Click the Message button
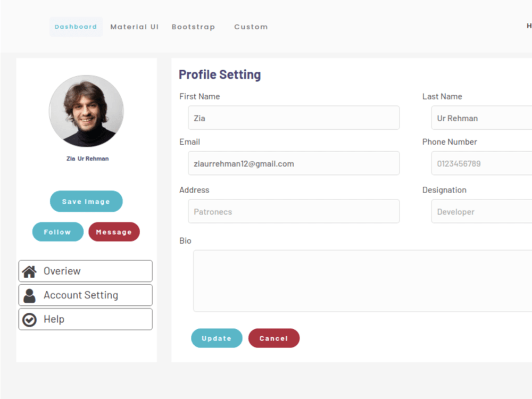 (x=114, y=231)
